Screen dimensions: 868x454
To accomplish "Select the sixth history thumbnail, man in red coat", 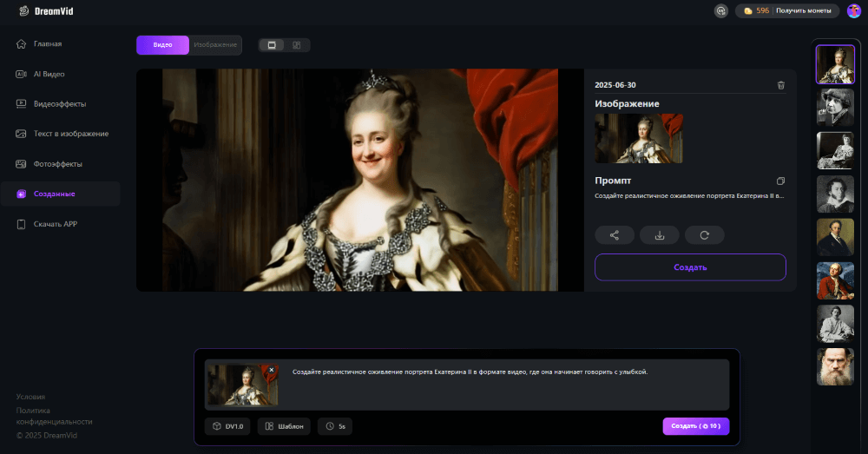I will point(835,280).
